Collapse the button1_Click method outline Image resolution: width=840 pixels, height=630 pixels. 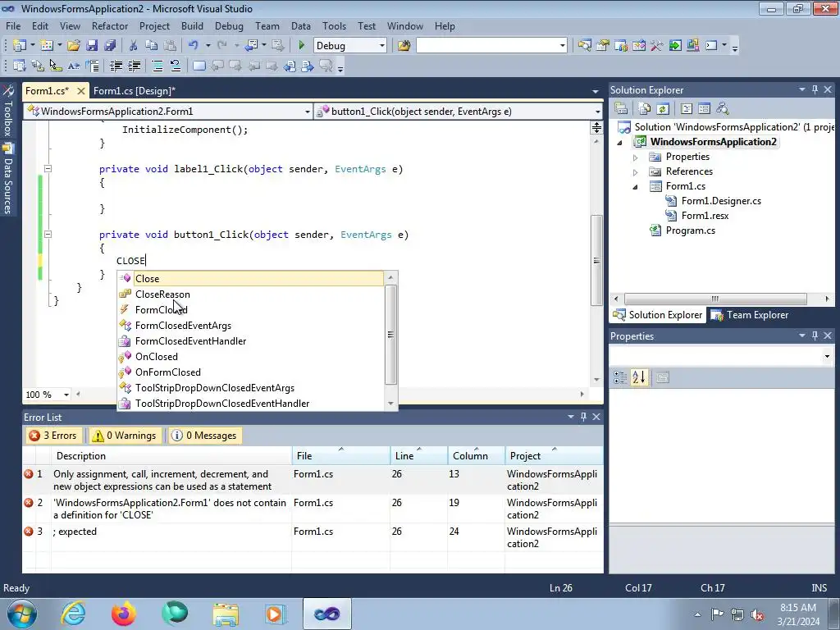point(48,234)
